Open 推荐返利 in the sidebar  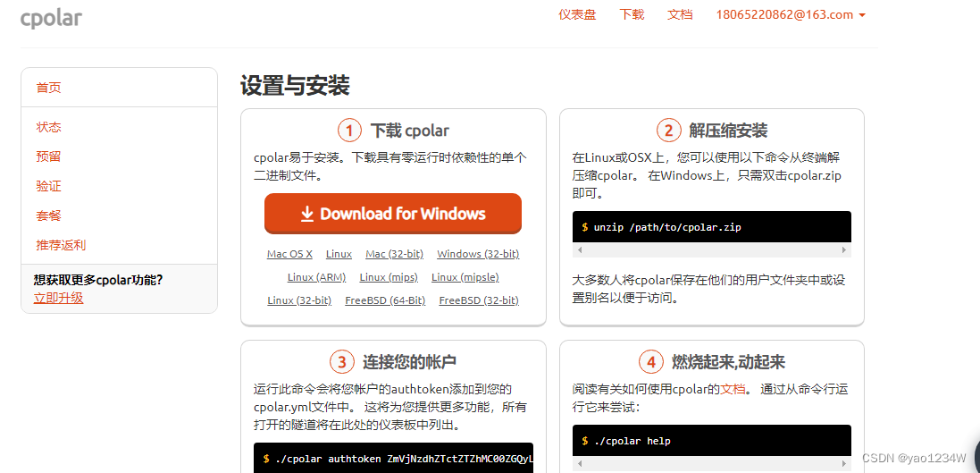coord(61,245)
